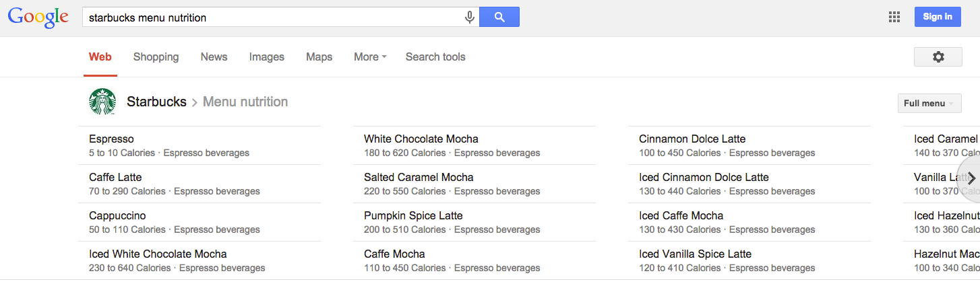The image size is (980, 288).
Task: Switch to the Images tab
Action: pyautogui.click(x=267, y=57)
